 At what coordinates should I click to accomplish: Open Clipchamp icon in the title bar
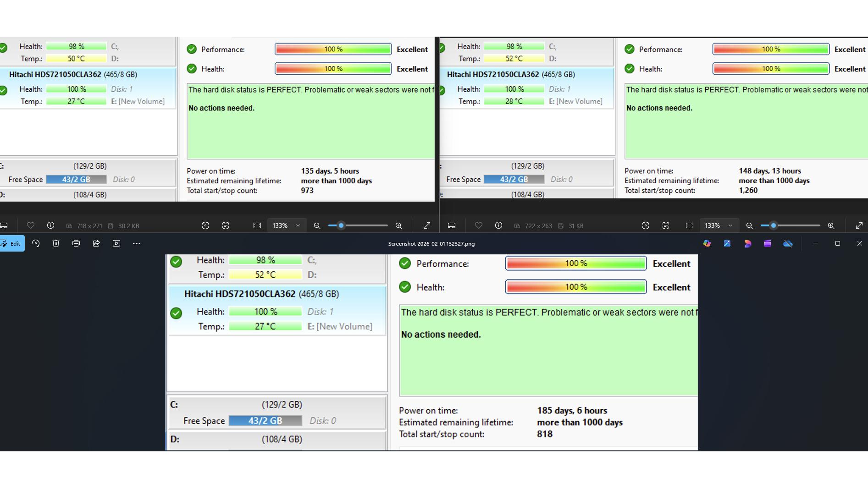click(x=768, y=244)
